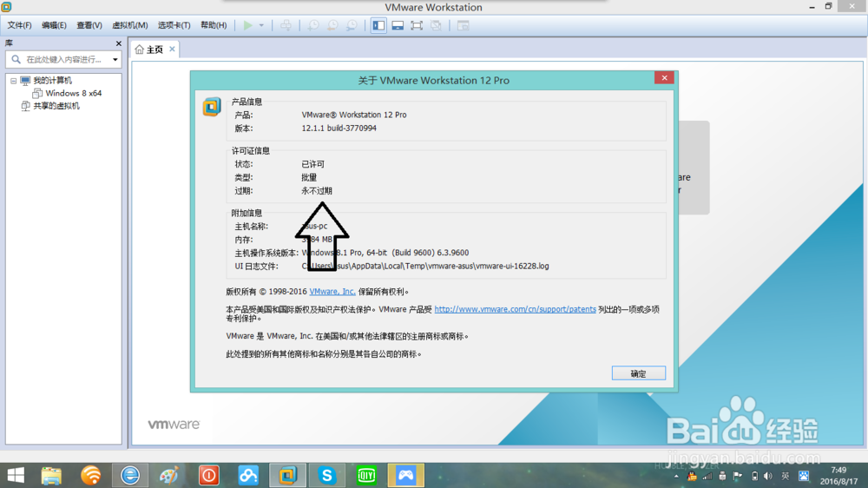This screenshot has height=488, width=868.
Task: Click the VMware Workstation taskbar icon
Action: (x=287, y=475)
